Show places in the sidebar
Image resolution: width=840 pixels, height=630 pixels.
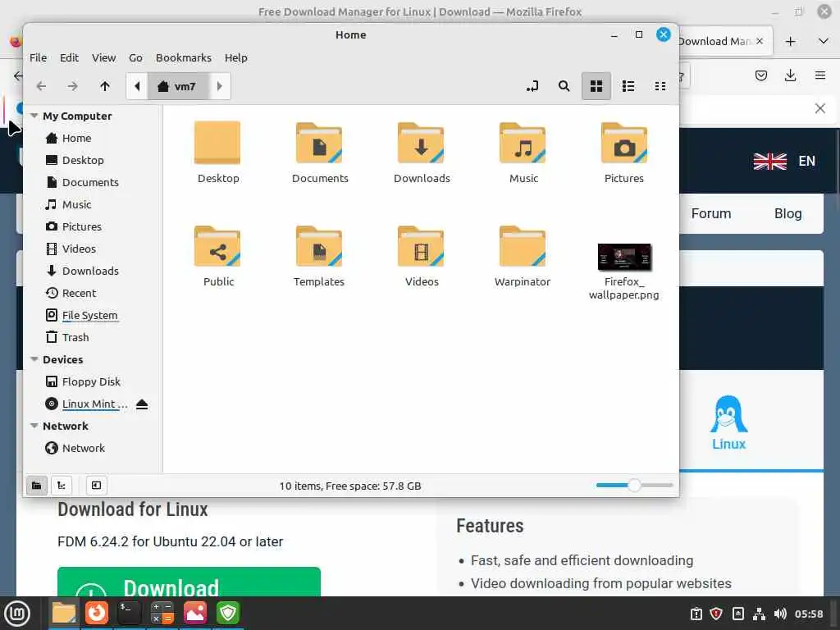click(36, 486)
